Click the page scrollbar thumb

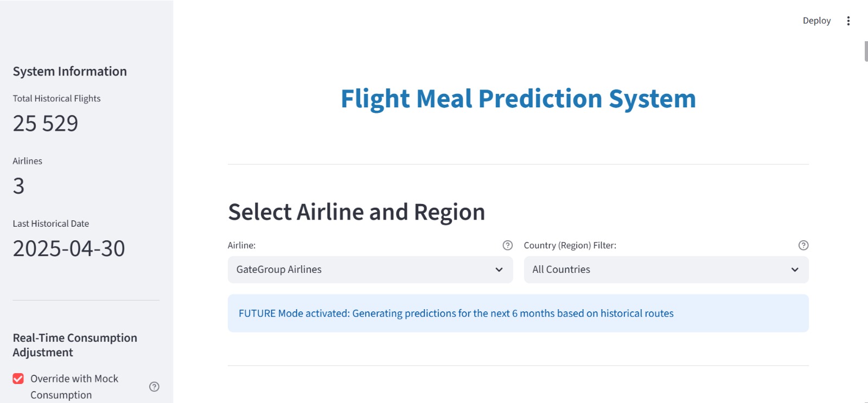pos(866,52)
